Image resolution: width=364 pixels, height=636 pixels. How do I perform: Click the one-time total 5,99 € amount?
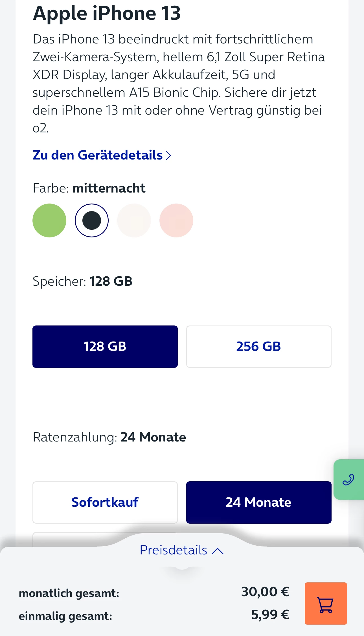[270, 615]
